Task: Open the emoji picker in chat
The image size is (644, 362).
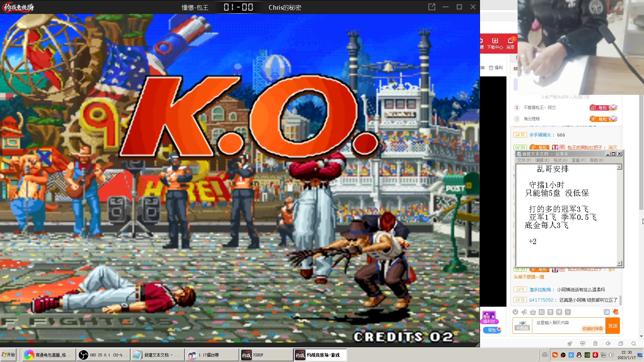Action: click(516, 312)
